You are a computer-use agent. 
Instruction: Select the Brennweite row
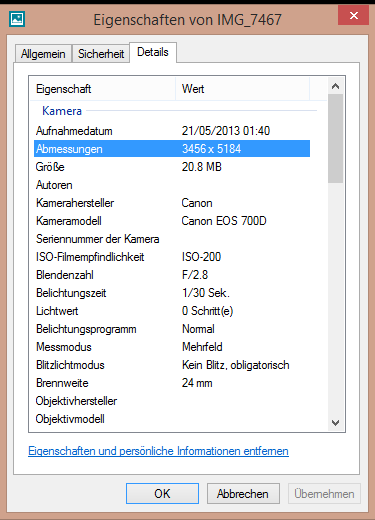(172, 383)
